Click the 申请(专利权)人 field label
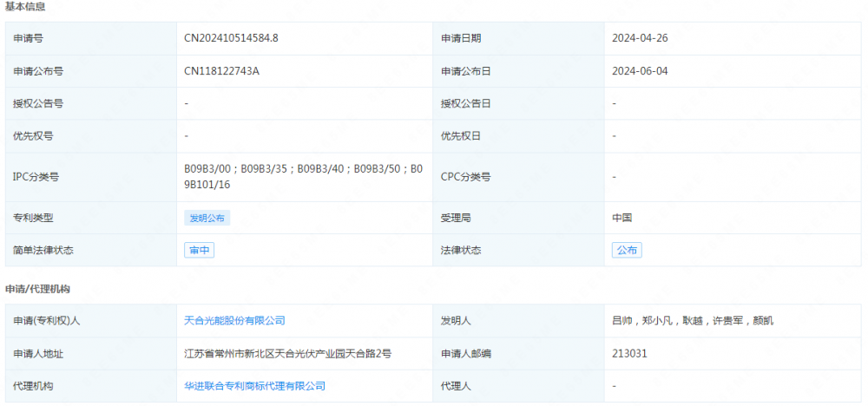Image resolution: width=868 pixels, height=406 pixels. (47, 320)
